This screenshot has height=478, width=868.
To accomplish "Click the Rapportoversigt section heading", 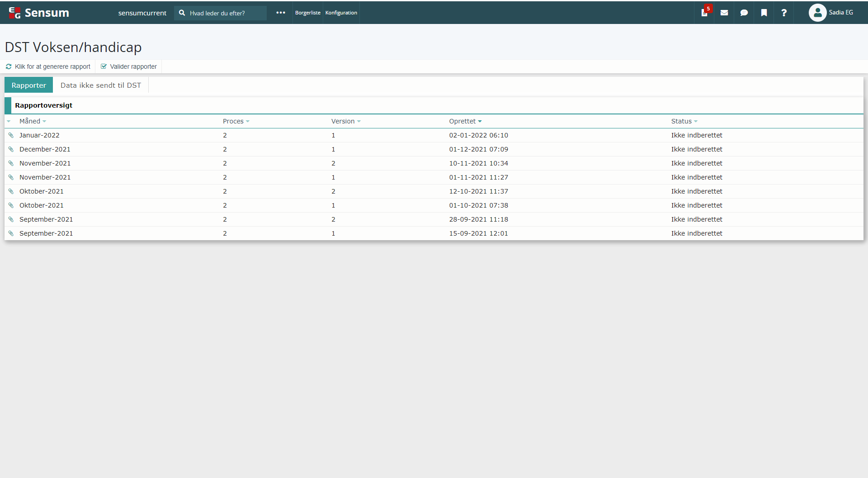I will (x=43, y=105).
